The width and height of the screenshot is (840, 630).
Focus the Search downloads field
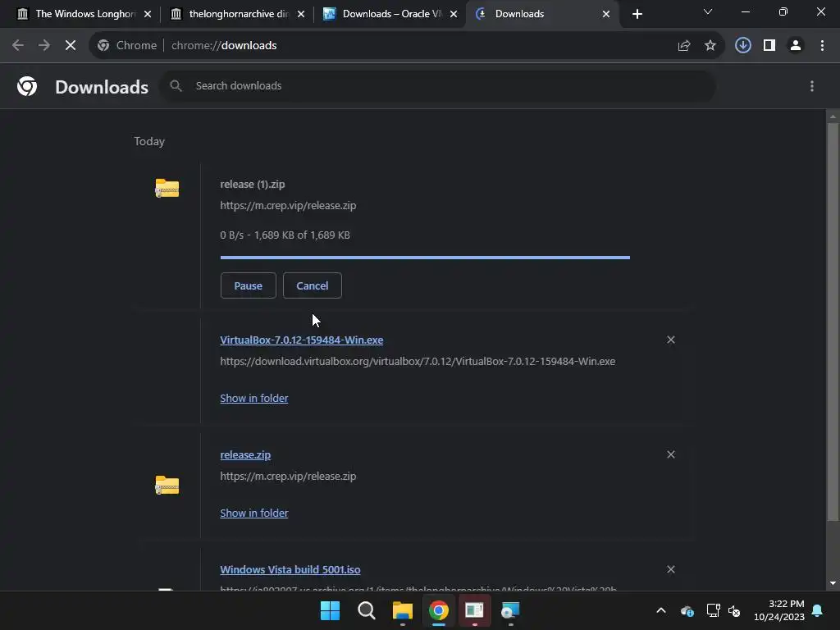tap(438, 85)
